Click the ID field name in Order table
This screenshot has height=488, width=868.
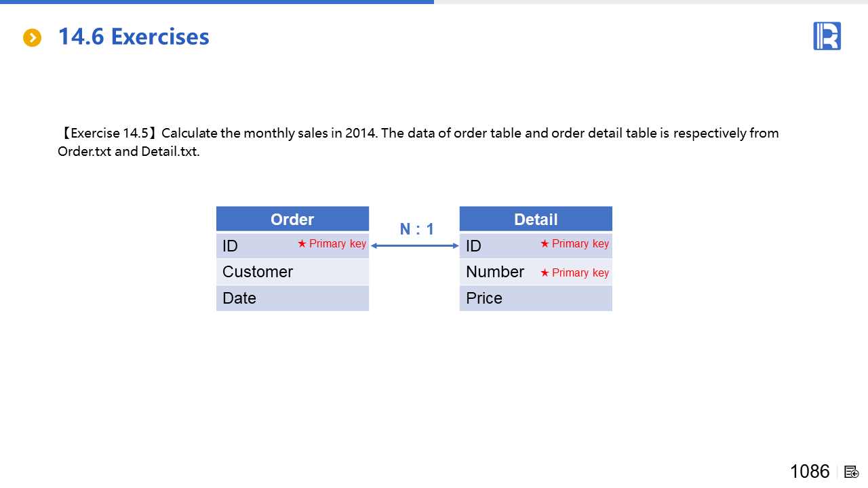231,246
